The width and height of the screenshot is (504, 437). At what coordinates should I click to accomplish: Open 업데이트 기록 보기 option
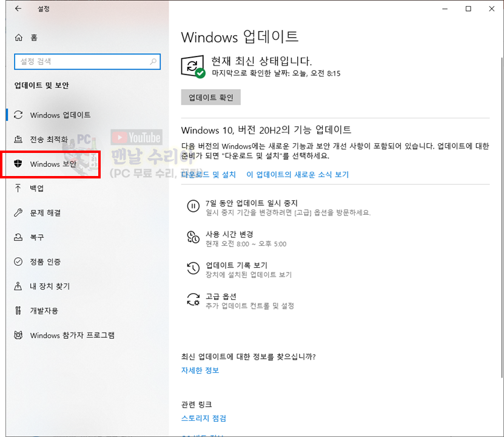(237, 265)
